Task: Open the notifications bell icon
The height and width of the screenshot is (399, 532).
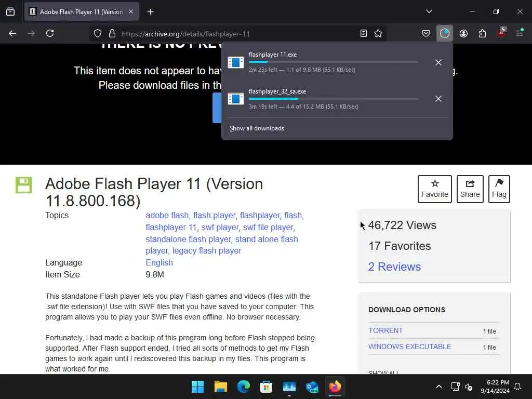Action: tap(518, 387)
